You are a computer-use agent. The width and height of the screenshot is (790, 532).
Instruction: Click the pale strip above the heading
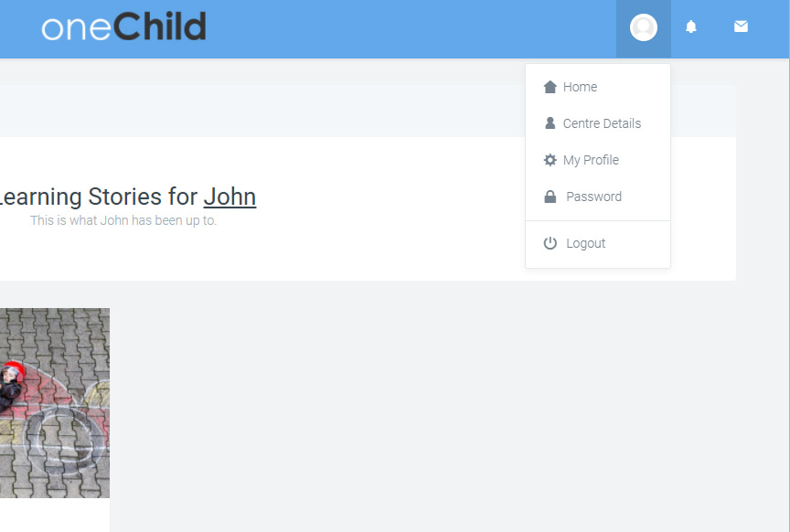click(256, 111)
